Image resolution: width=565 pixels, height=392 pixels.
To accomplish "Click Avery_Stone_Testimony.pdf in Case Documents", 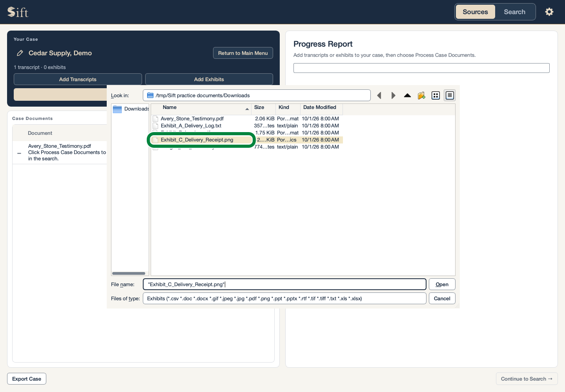I will pyautogui.click(x=60, y=146).
